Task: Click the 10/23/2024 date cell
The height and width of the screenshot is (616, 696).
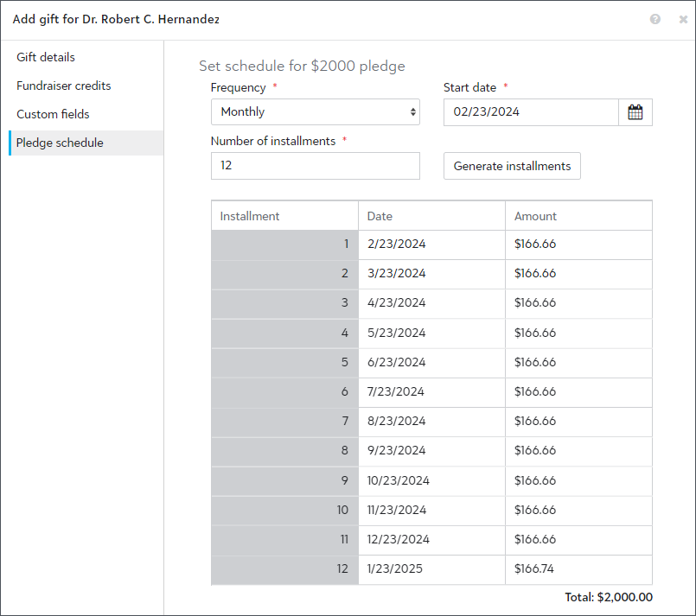Action: (x=431, y=481)
